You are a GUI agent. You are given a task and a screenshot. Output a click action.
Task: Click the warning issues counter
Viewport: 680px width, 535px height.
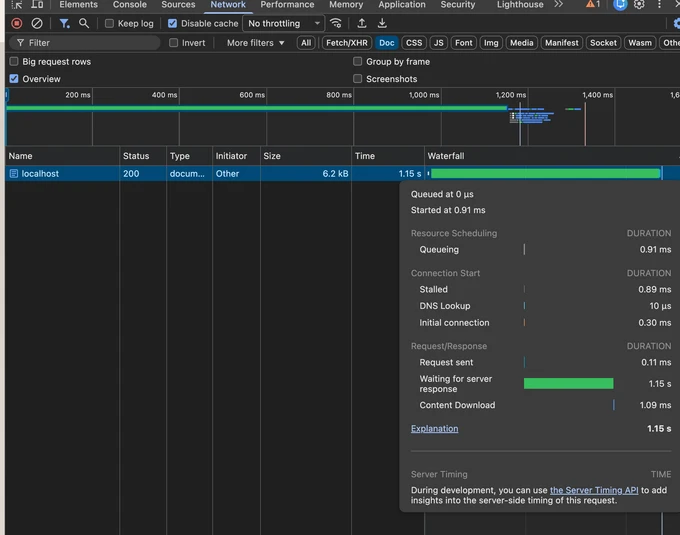point(593,4)
